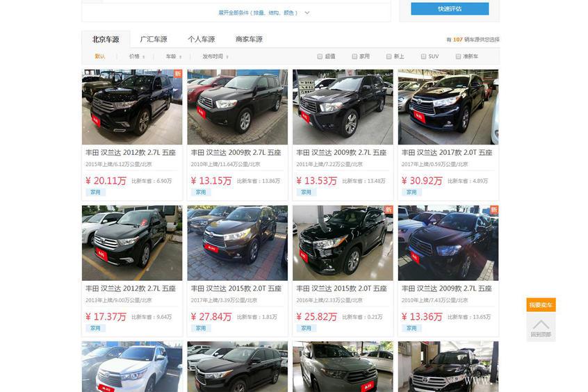Click the 丰田 汉兰达 2015款 ¥27.84万 title link

236,288
